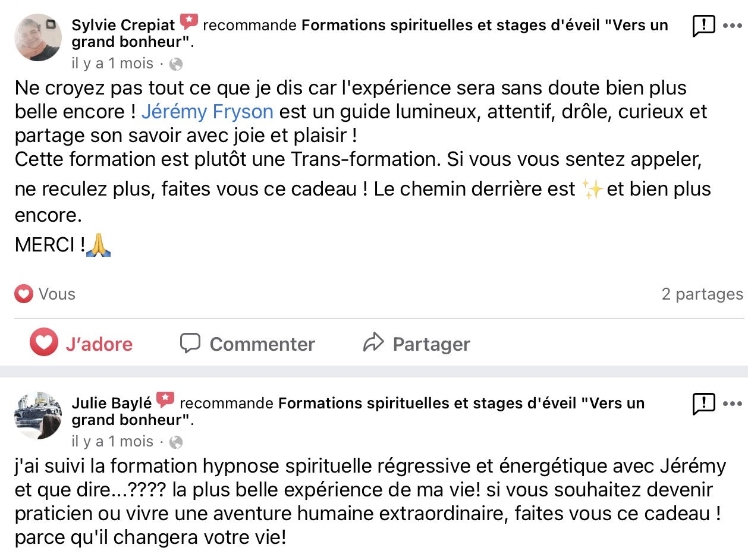Viewport: 748px width, 560px height.
Task: Click the globe privacy icon on Julie's post
Action: [x=176, y=442]
